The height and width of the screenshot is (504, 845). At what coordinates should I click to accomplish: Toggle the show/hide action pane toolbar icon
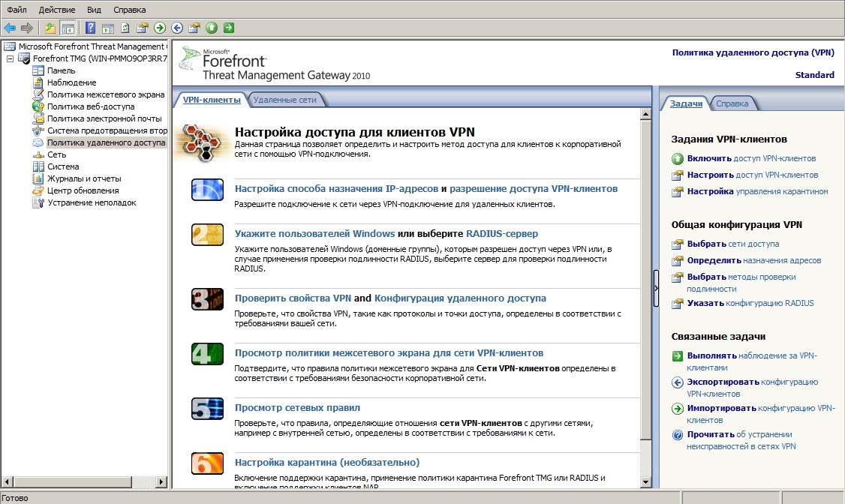coord(108,28)
